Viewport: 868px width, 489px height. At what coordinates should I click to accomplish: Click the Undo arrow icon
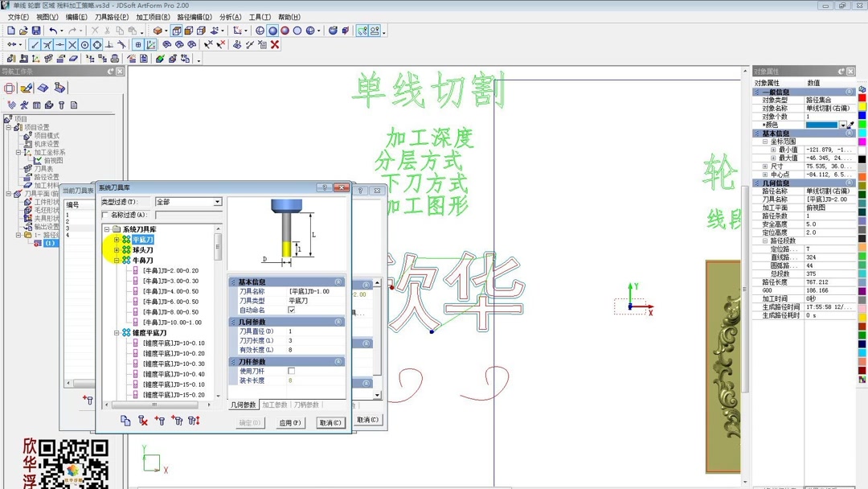click(52, 31)
